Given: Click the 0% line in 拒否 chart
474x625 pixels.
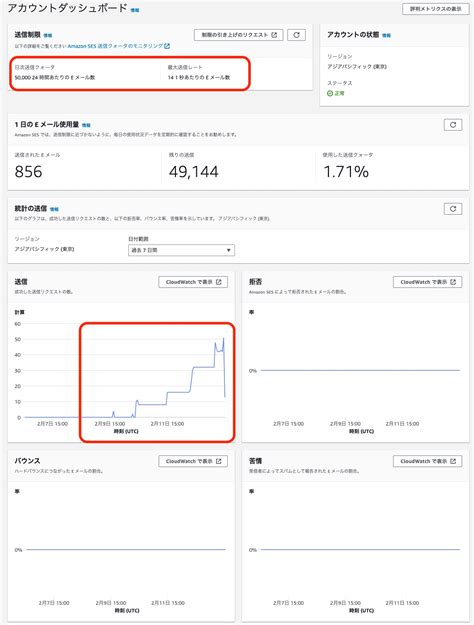Looking at the screenshot, I should [360, 370].
